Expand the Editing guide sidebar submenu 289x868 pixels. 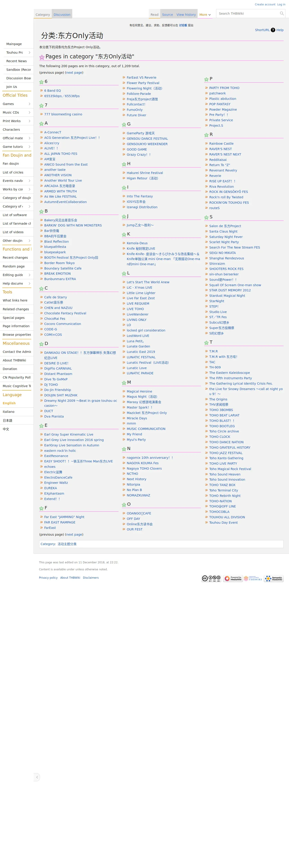coord(29,275)
